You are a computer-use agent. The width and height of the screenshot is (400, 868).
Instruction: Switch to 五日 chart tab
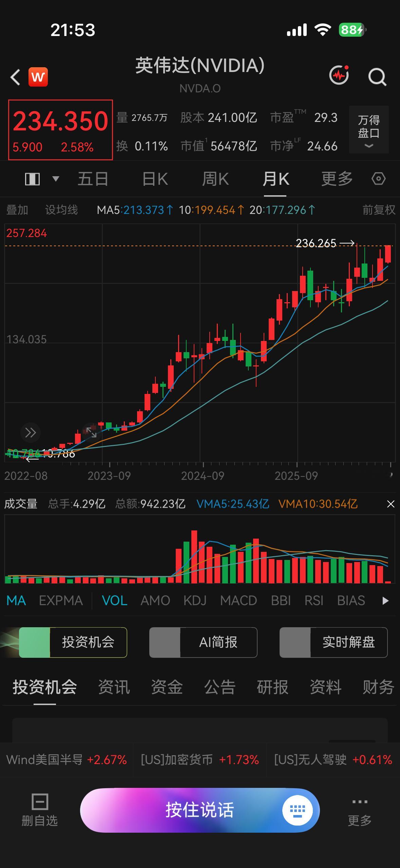pos(93,179)
